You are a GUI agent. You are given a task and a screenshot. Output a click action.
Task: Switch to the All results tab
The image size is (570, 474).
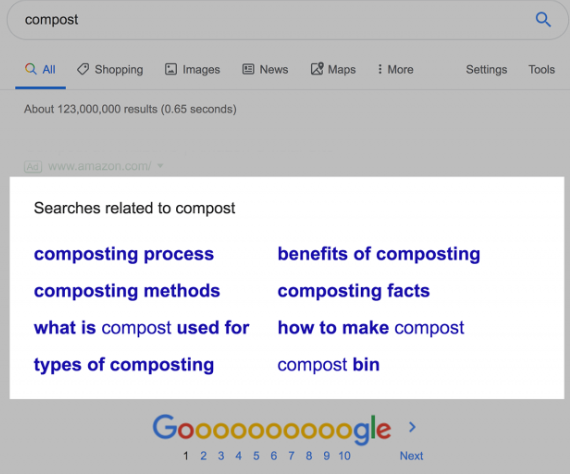(x=40, y=69)
